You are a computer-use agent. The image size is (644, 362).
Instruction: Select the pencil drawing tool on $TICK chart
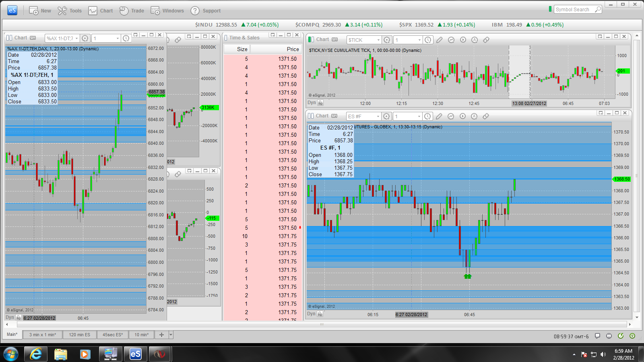point(440,40)
